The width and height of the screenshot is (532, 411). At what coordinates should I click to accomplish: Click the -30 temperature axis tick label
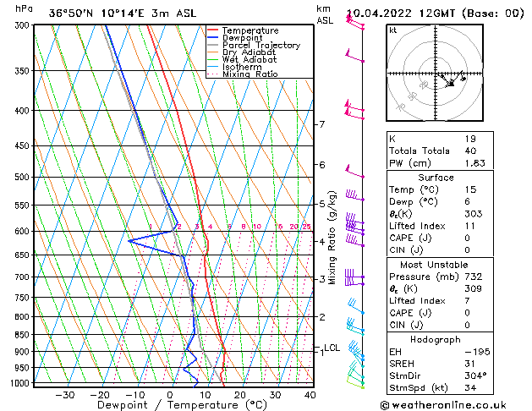coord(65,395)
